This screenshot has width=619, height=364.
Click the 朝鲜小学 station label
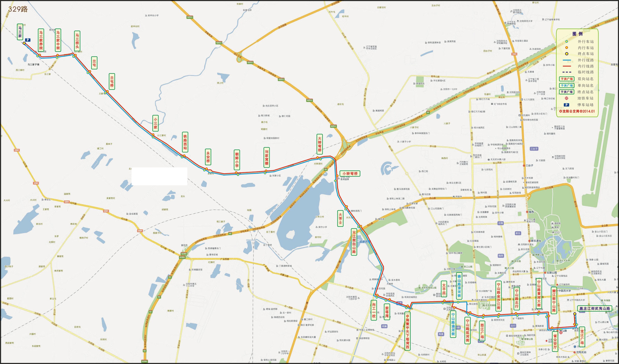pos(237,160)
